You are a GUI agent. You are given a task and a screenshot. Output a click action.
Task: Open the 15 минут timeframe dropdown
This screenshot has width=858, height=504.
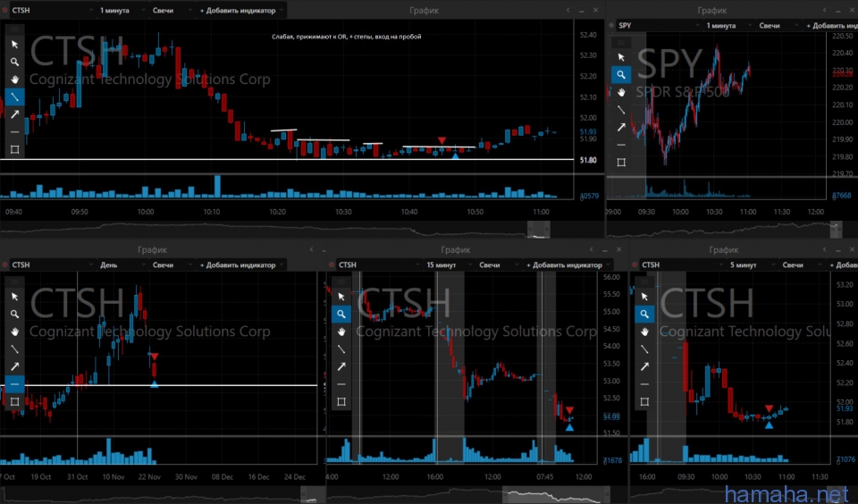pyautogui.click(x=448, y=265)
